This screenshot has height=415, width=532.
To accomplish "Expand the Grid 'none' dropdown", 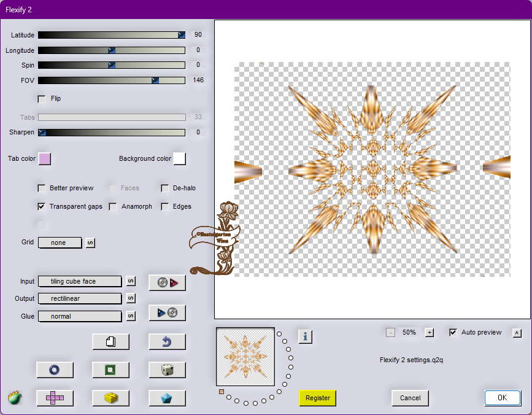I will (x=60, y=242).
